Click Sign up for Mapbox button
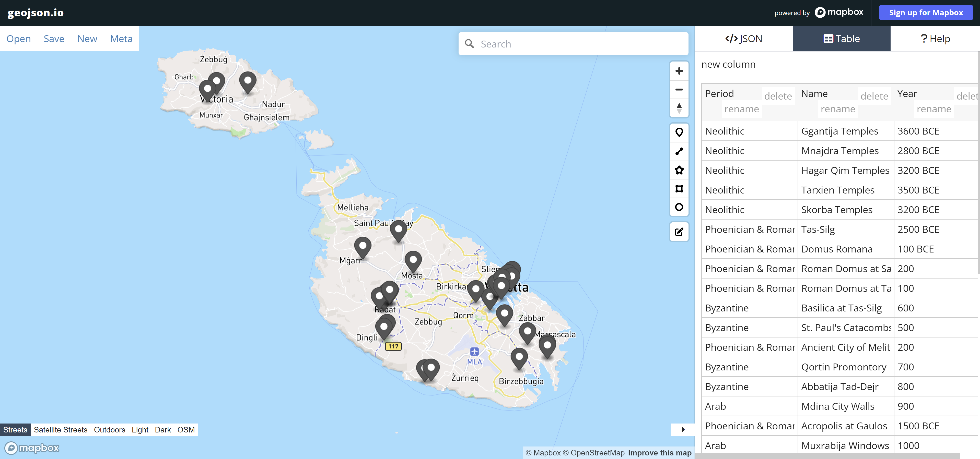980x459 pixels. click(x=926, y=13)
